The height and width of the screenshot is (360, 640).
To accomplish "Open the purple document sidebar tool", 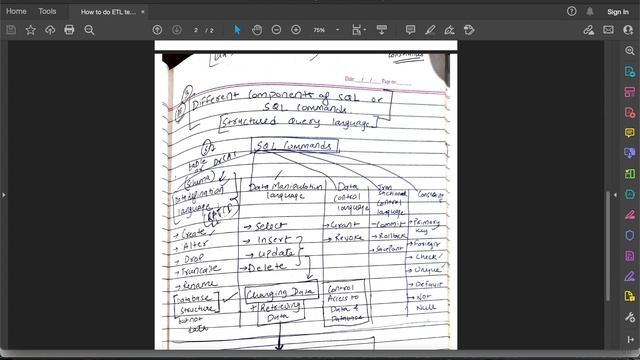I will 629,256.
